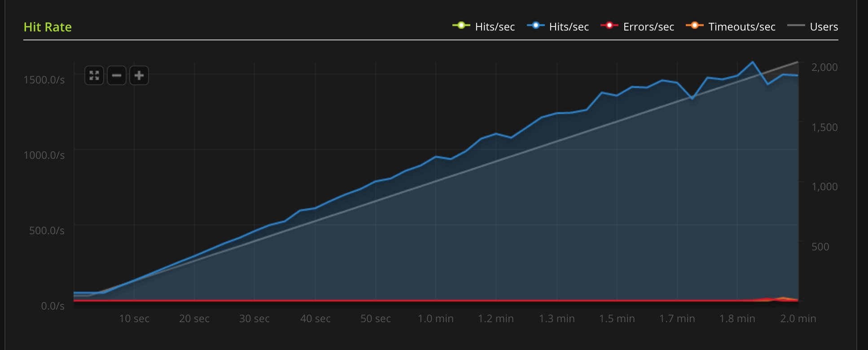
Task: Toggle the Users line in legend
Action: point(813,27)
